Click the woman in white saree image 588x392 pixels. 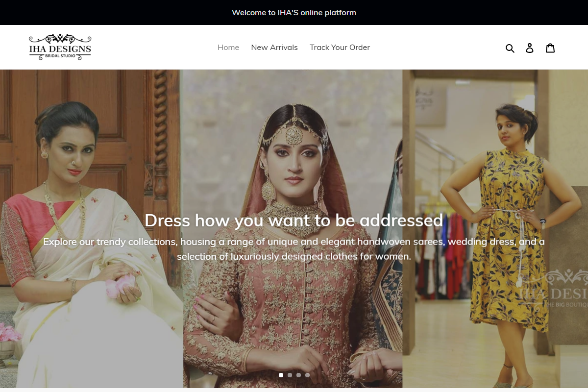tap(73, 294)
